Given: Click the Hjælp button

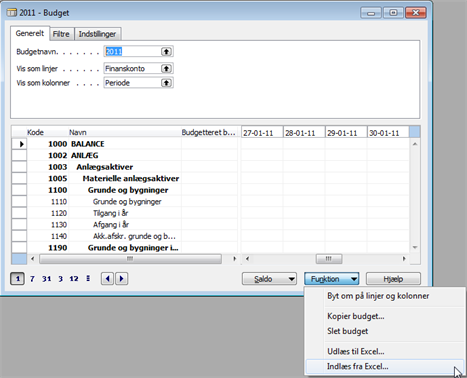Looking at the screenshot, I should [x=393, y=279].
